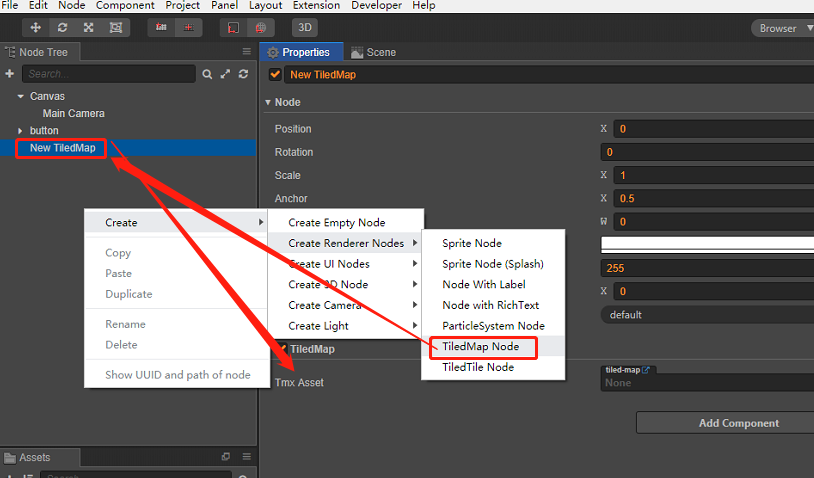Open the Component menu
This screenshot has height=478, width=814.
125,5
